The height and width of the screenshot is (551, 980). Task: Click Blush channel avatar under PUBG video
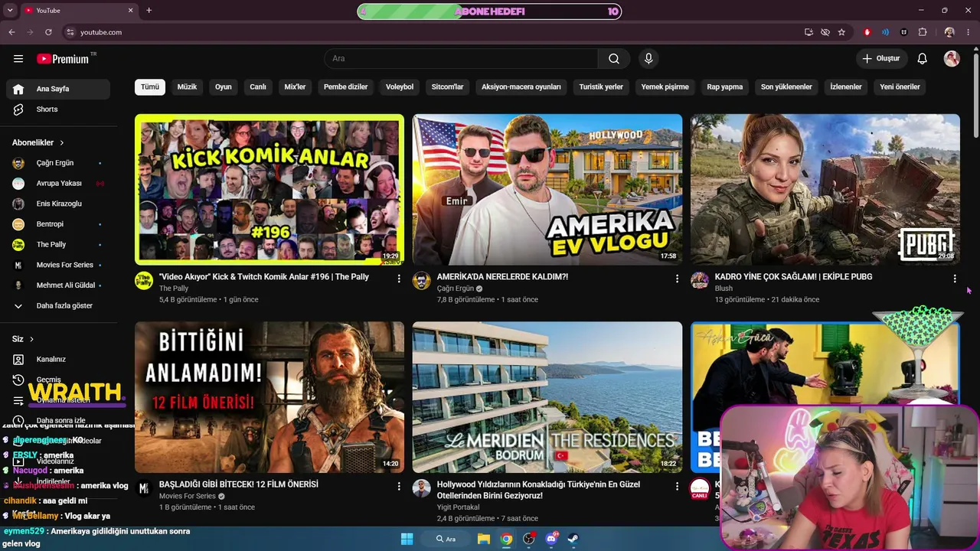click(700, 280)
